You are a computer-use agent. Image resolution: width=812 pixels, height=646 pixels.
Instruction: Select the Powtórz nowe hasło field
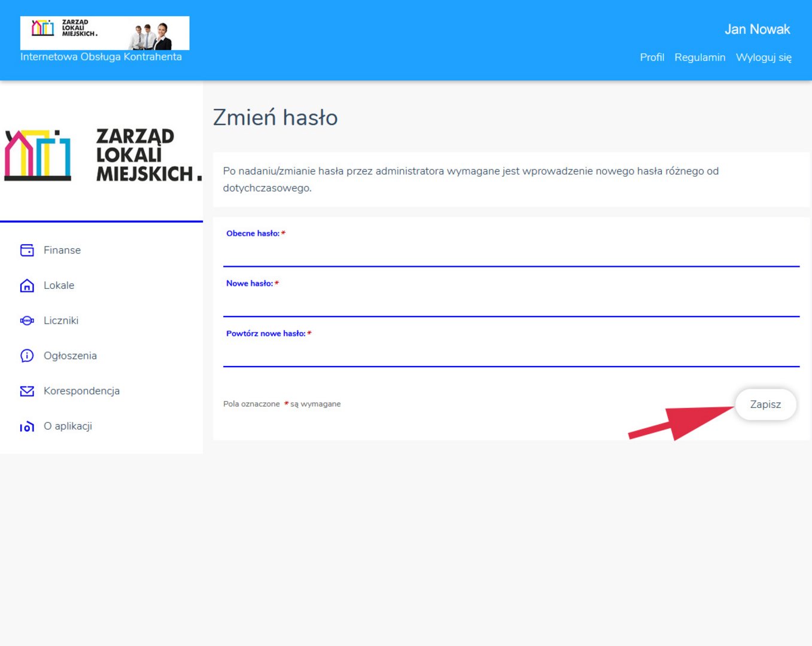coord(511,355)
